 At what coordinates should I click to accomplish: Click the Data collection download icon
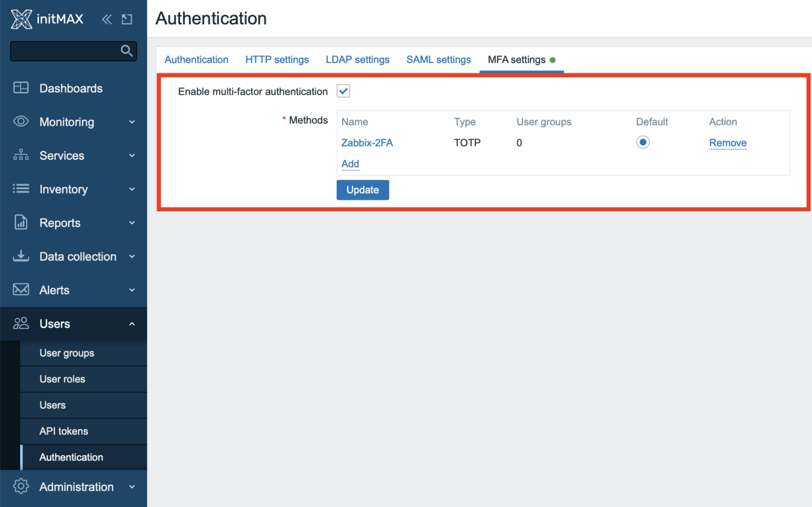point(21,256)
